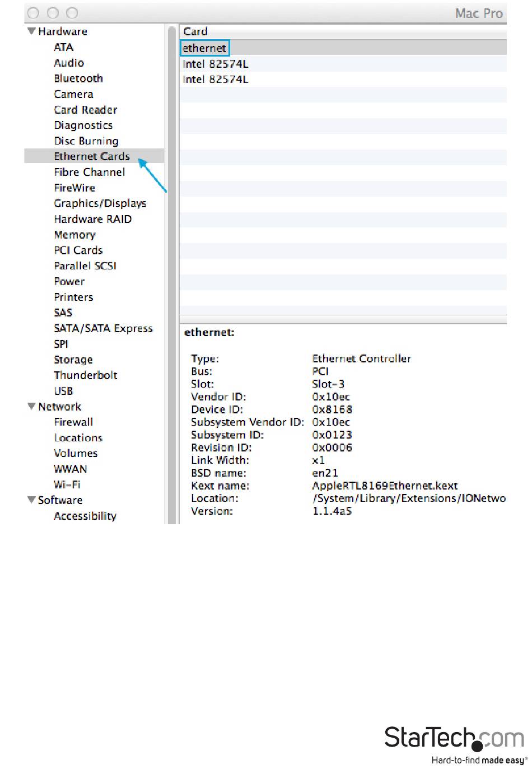This screenshot has height=769, width=532.
Task: Open the Bluetooth hardware entry
Action: [x=78, y=78]
